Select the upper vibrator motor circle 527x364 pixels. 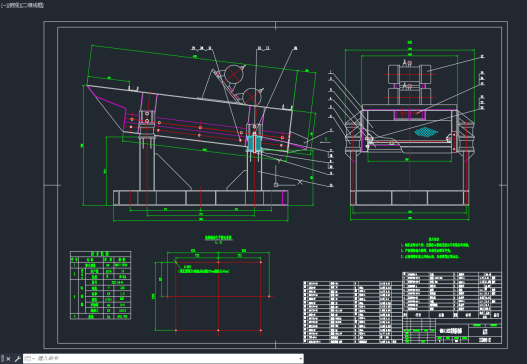pos(234,74)
